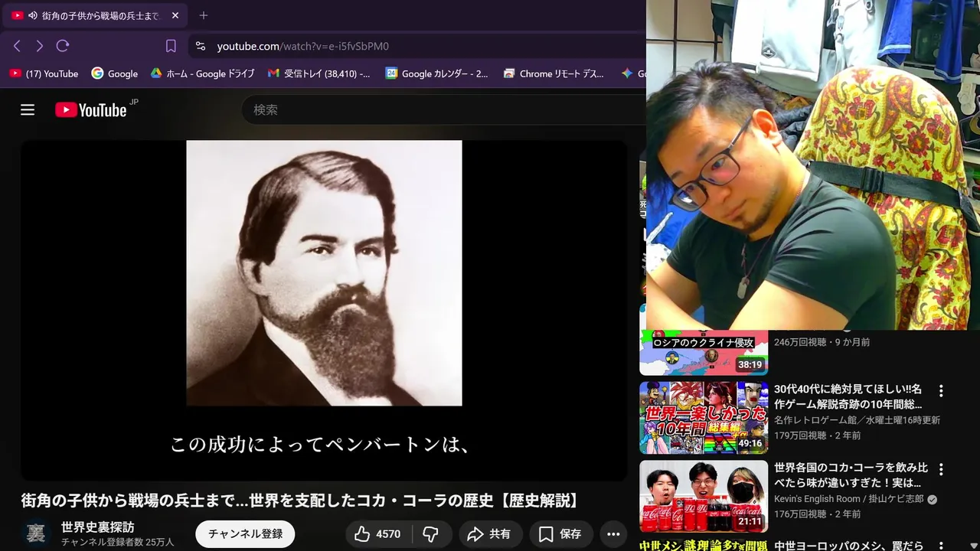This screenshot has height=551, width=980.
Task: Go forward with the browser forward arrow
Action: click(x=40, y=46)
